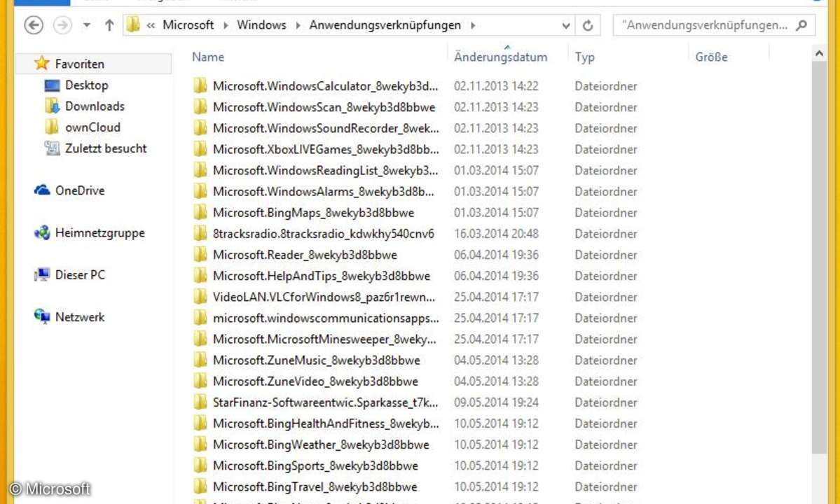Screen dimensions: 840x504
Task: Click the Desktop icon in sidebar
Action: click(x=52, y=85)
